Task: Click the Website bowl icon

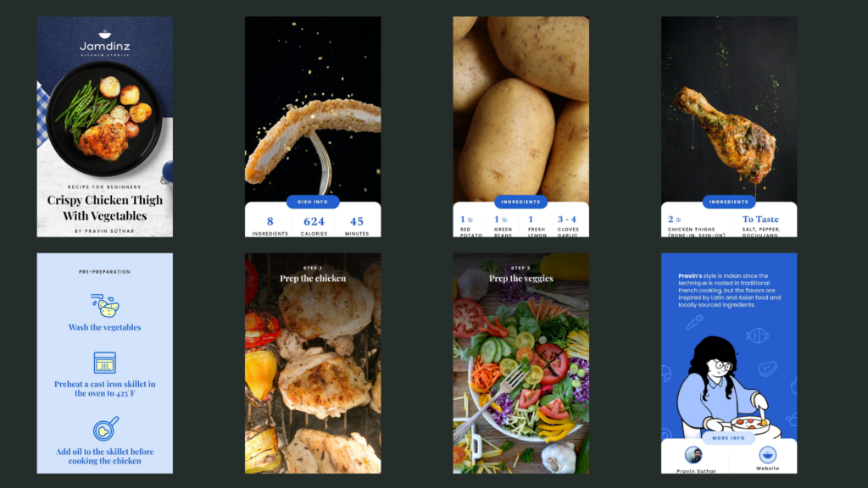Action: click(767, 455)
